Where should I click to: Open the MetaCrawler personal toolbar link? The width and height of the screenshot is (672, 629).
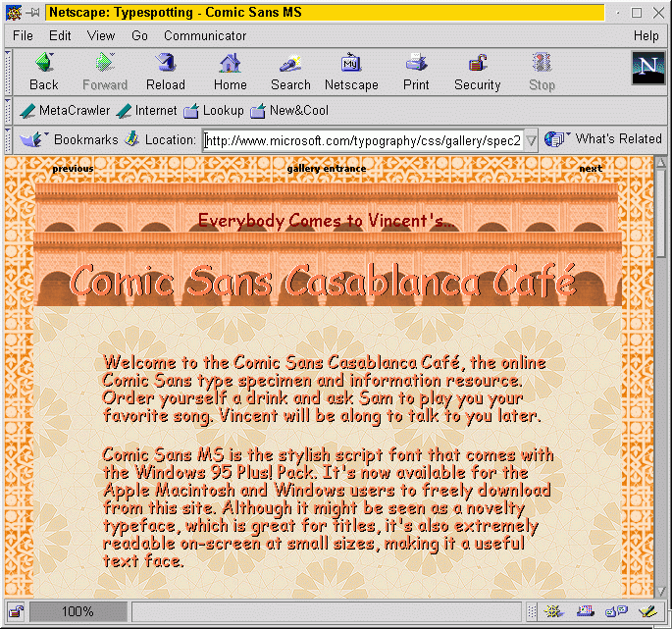point(65,111)
